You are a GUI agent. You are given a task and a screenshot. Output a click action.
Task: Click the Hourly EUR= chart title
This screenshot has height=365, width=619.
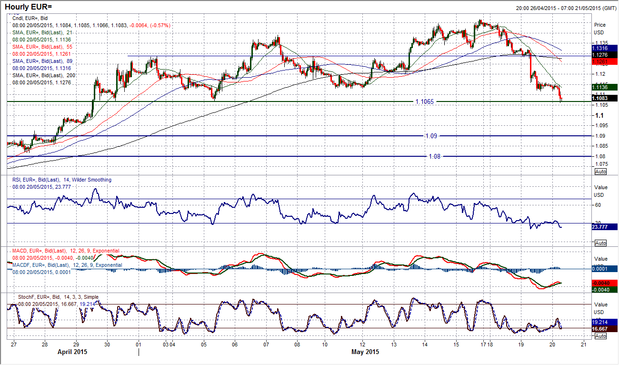(x=28, y=7)
